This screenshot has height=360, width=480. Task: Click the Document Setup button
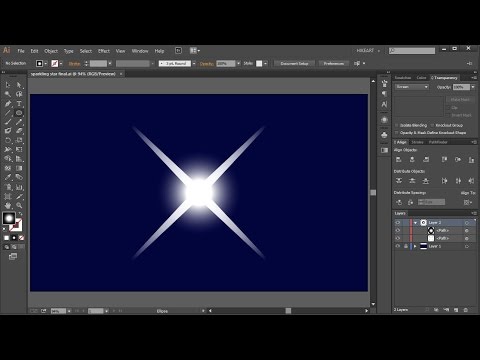click(x=294, y=63)
